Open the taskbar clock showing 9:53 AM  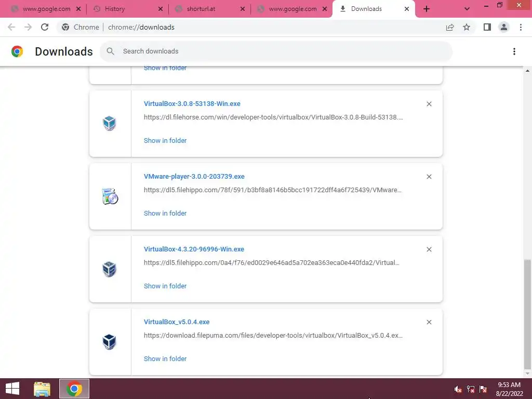(x=509, y=389)
